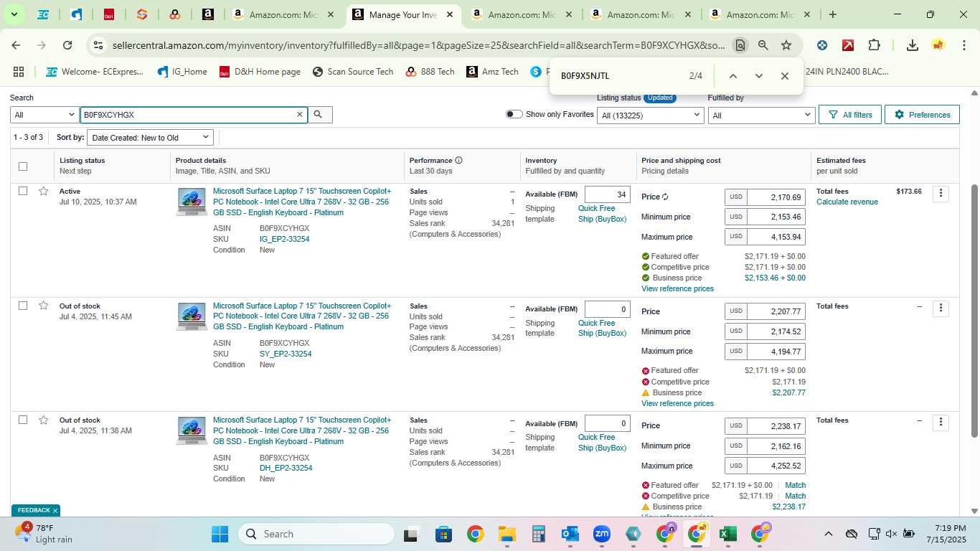980x551 pixels.
Task: Click the available quantity field showing 34
Action: pos(608,194)
